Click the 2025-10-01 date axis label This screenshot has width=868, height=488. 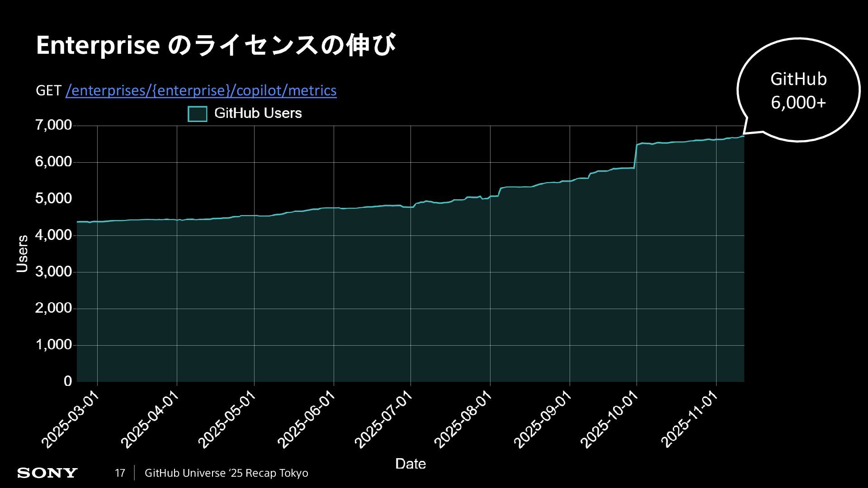pos(609,420)
